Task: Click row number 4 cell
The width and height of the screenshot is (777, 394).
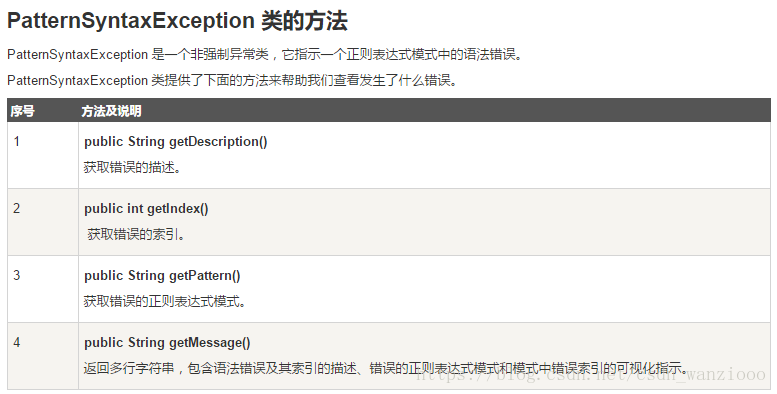Action: [x=43, y=356]
